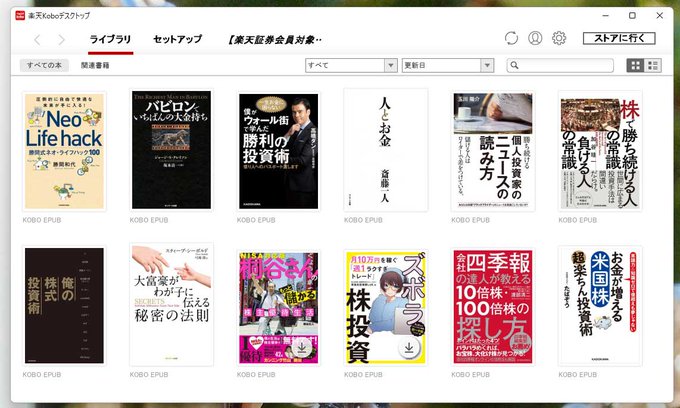Click the sync refresh icon
Image resolution: width=680 pixels, height=408 pixels.
[x=511, y=38]
